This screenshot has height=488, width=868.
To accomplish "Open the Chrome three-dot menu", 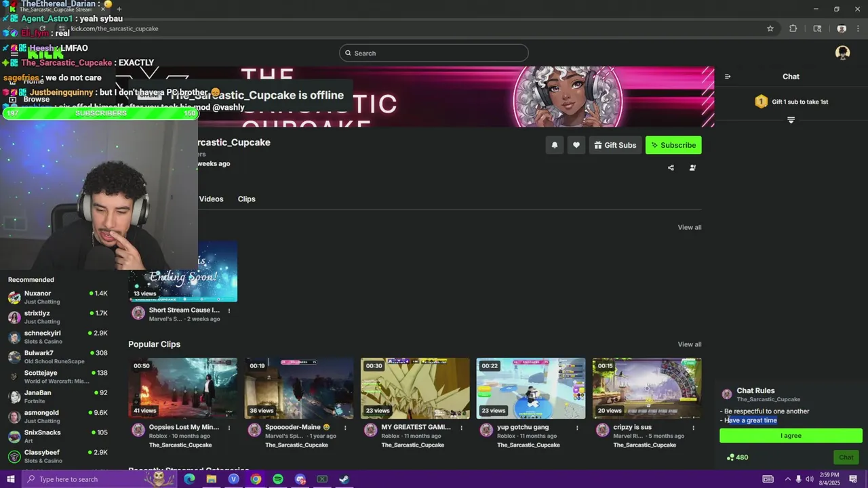I will (x=858, y=28).
